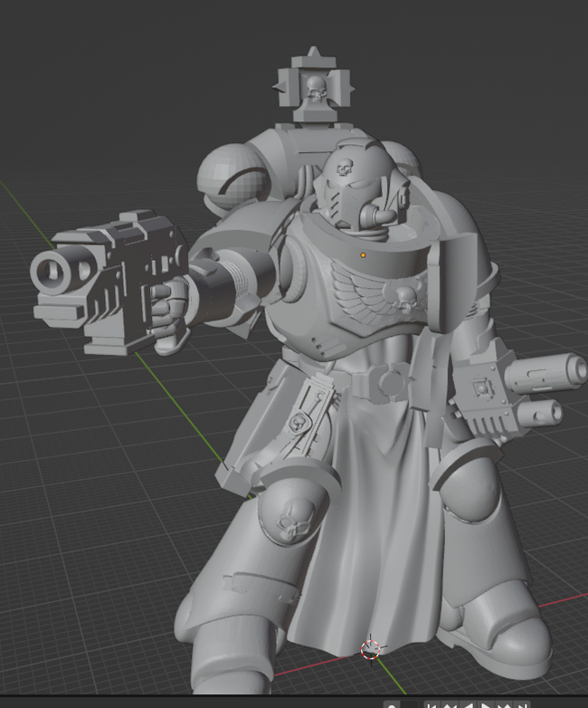Screen dimensions: 588x708
Task: Click the 3D cursor at the model base
Action: click(x=371, y=648)
